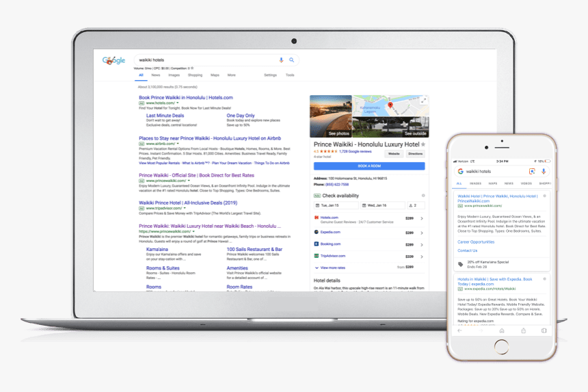Open the Airbnb 'Places to Stay near Prince Waikiki' result
Viewport: 588px width, 392px height.
[210, 138]
